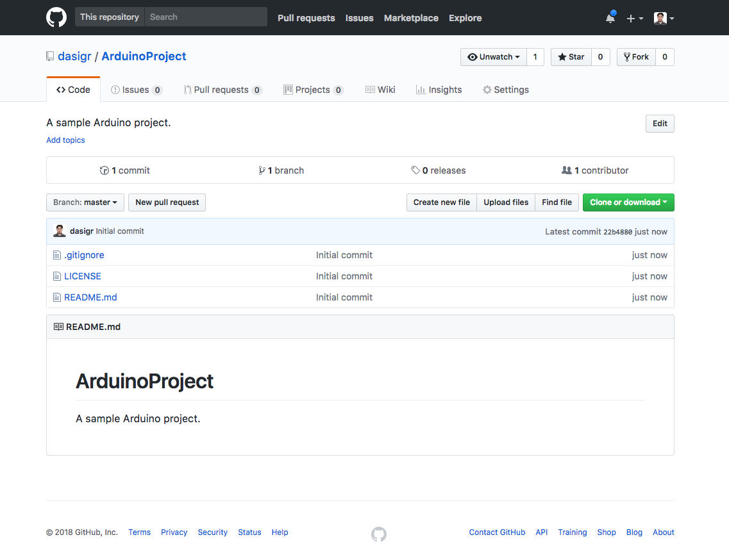The image size is (729, 560).
Task: Open the Terms footer link
Action: [140, 532]
